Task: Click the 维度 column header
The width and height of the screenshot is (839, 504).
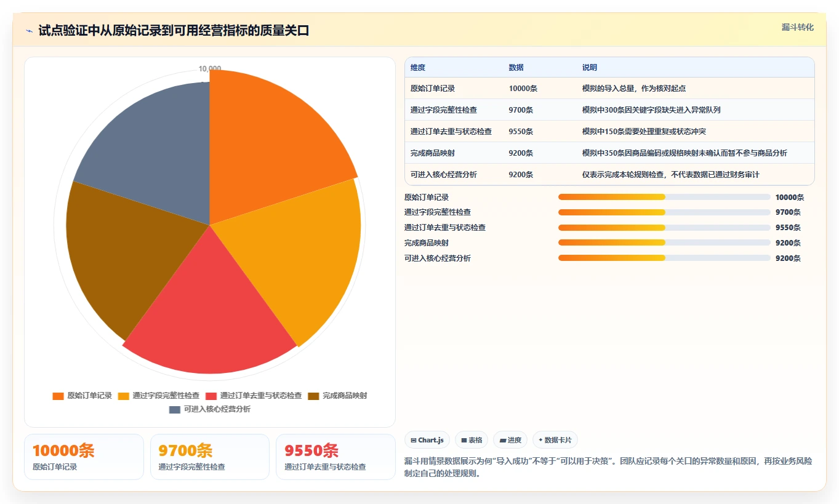Action: pos(418,68)
